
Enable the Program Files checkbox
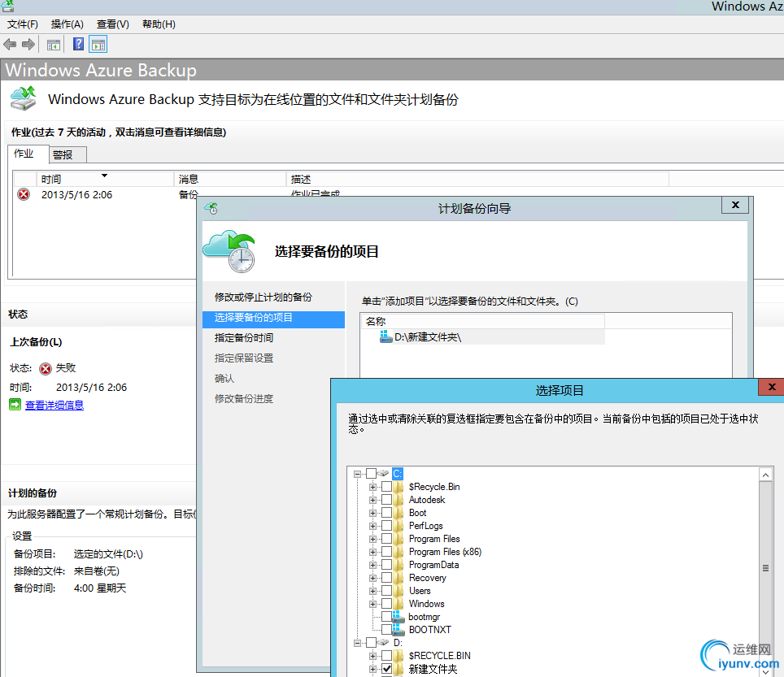coord(386,539)
